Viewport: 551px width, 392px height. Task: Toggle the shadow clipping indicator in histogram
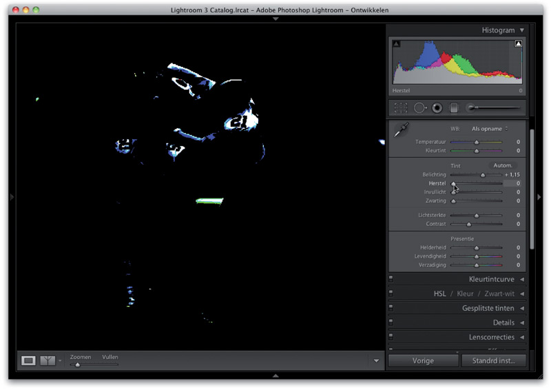(x=397, y=44)
